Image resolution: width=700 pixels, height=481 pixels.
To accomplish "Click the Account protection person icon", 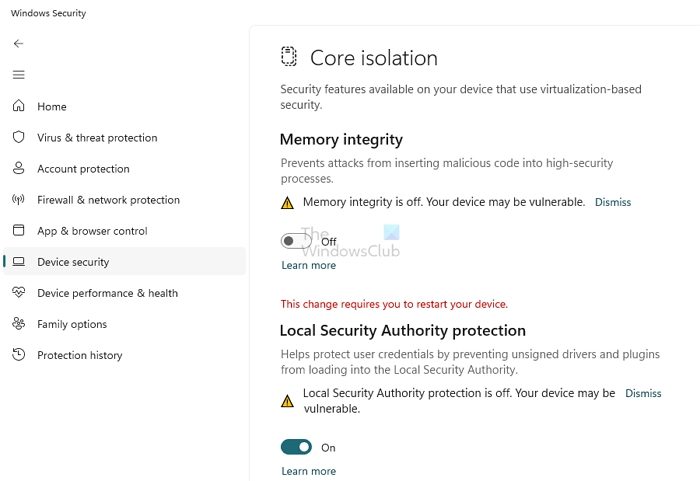I will pos(18,168).
